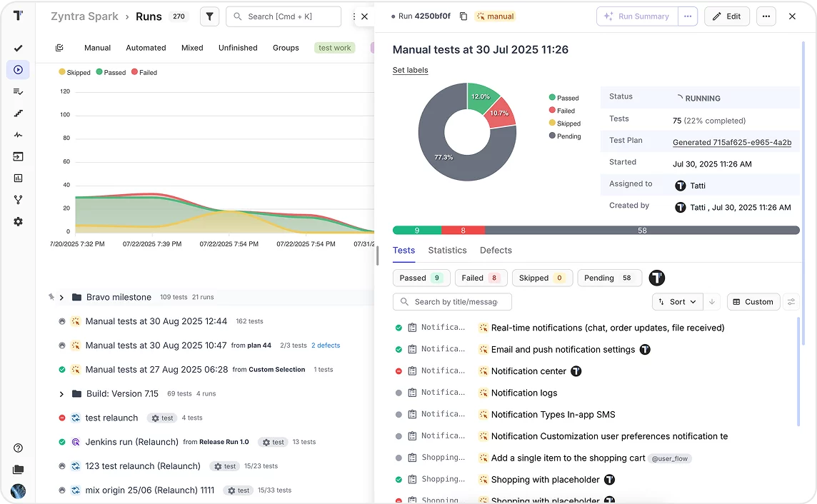Expand the Build: Version 7.15 folder

[x=61, y=393]
